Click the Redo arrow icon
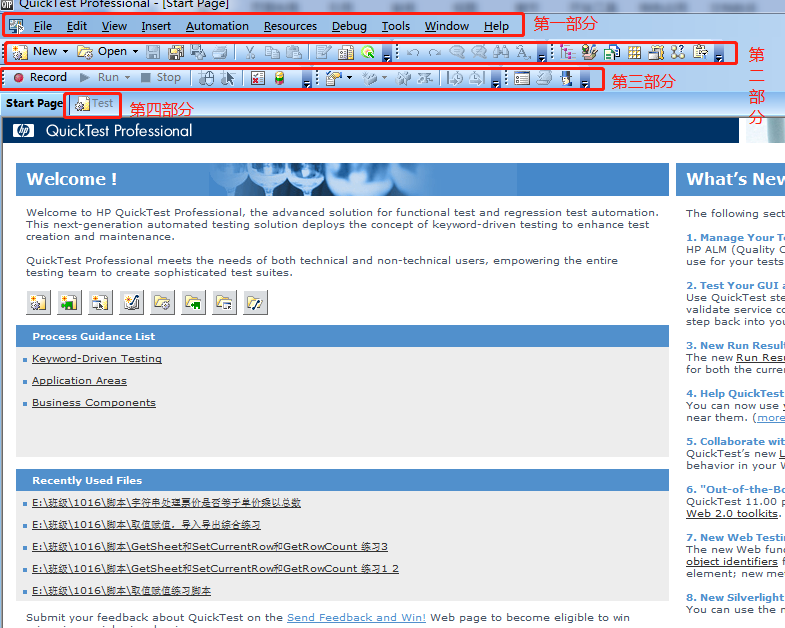The height and width of the screenshot is (628, 785). (x=435, y=52)
